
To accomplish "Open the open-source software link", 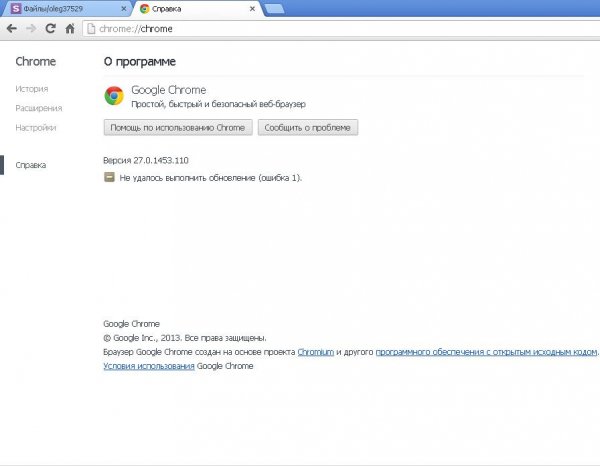I will (486, 352).
